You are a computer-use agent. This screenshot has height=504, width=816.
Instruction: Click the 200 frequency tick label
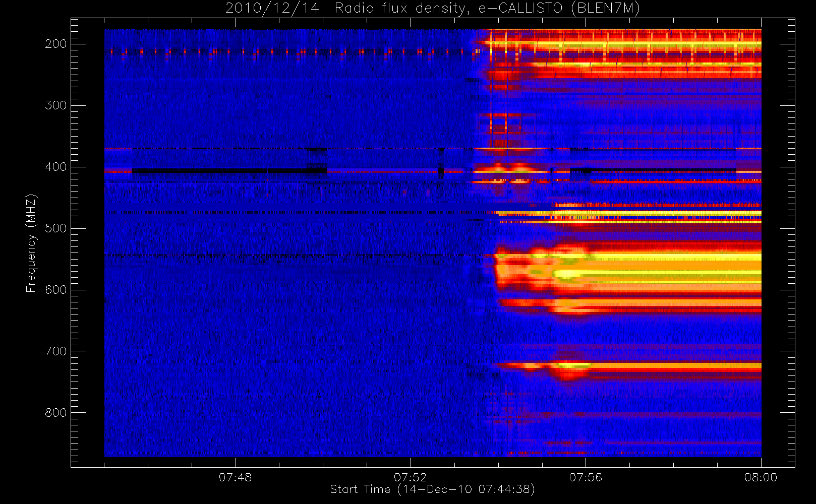(56, 44)
